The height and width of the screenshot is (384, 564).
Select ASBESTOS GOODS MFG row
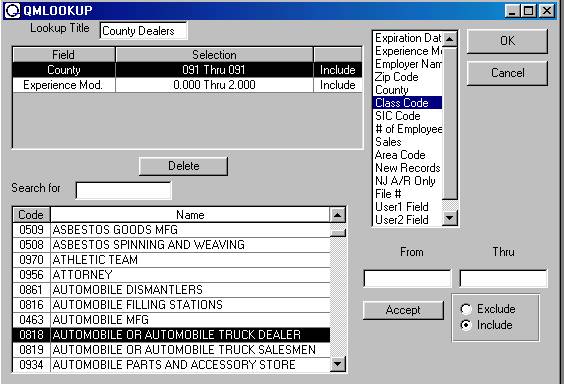click(171, 230)
